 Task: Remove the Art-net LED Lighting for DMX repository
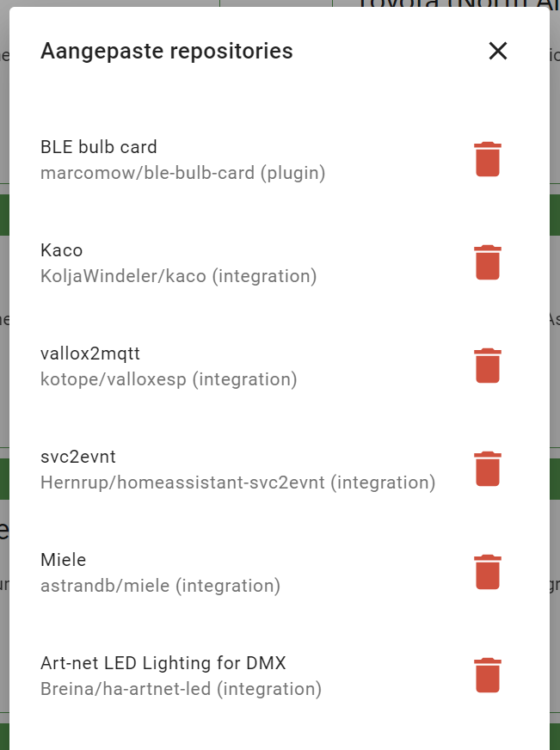(x=488, y=674)
